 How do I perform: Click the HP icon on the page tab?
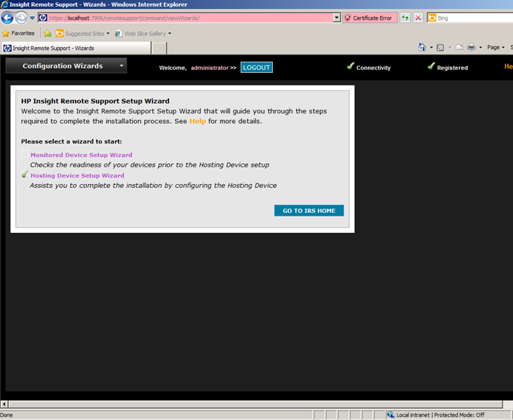7,48
